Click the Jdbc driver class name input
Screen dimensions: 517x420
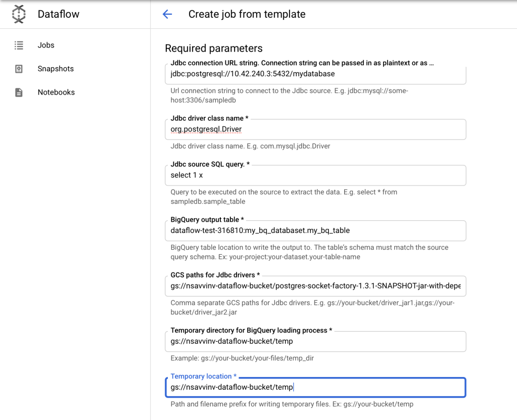[x=315, y=129]
